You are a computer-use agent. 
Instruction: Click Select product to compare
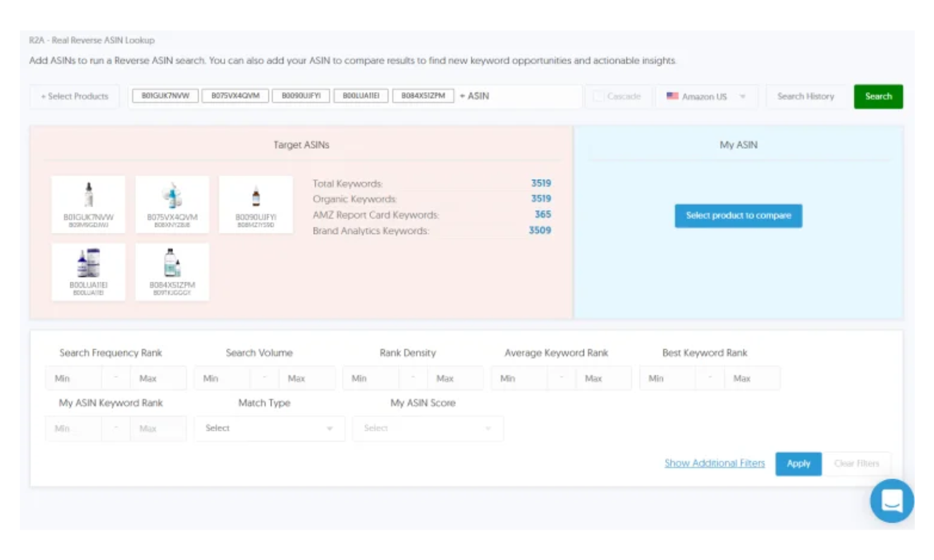point(737,216)
